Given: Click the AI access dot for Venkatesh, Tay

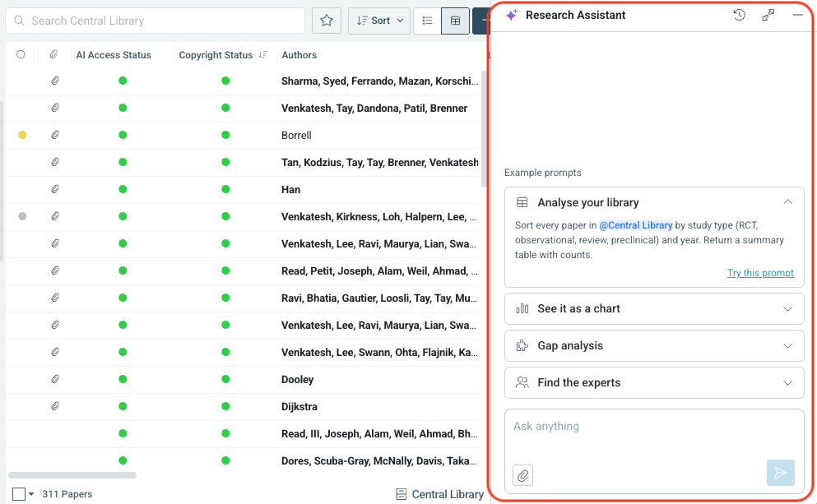Looking at the screenshot, I should coord(123,108).
